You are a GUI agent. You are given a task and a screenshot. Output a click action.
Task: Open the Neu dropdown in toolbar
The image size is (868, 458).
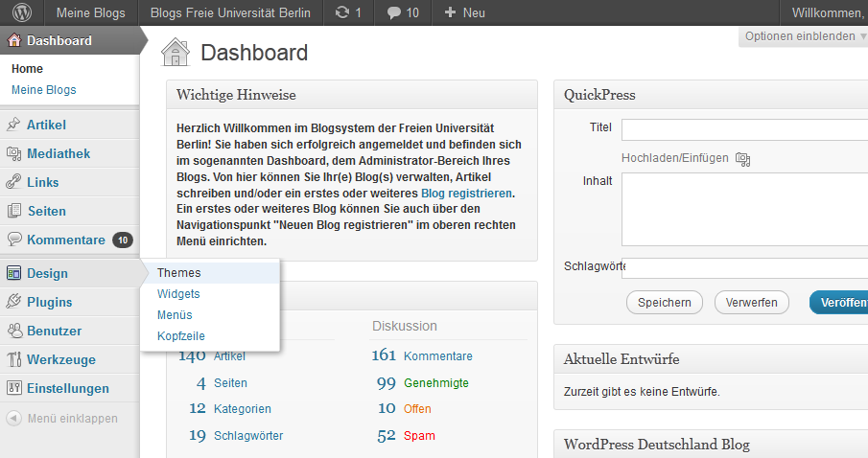click(x=465, y=13)
